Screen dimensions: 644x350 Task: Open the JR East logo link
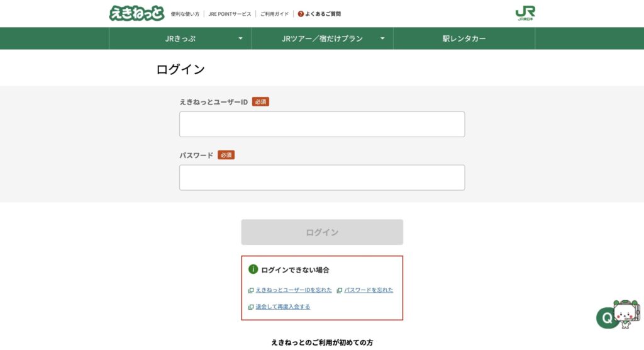pyautogui.click(x=525, y=13)
